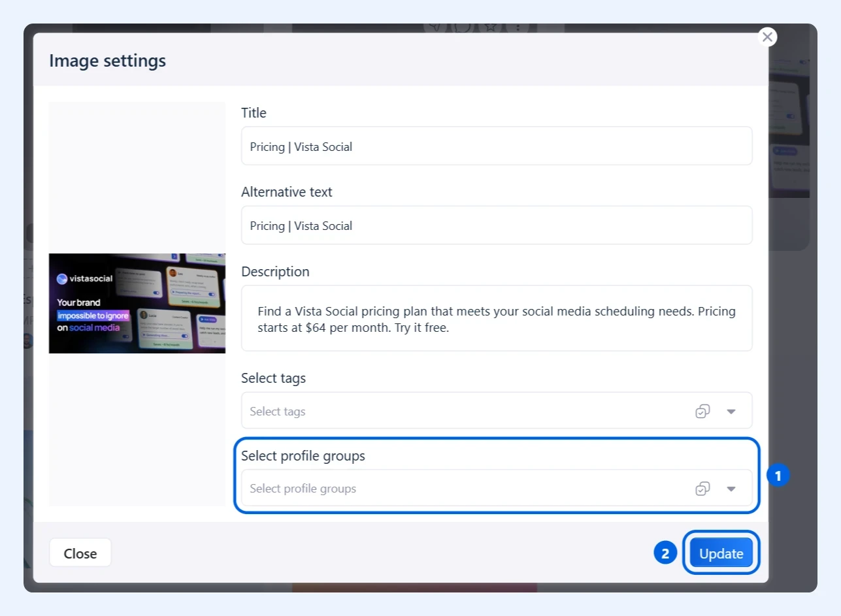Viewport: 841px width, 616px height.
Task: Dismiss dialog with the X icon
Action: (x=768, y=37)
